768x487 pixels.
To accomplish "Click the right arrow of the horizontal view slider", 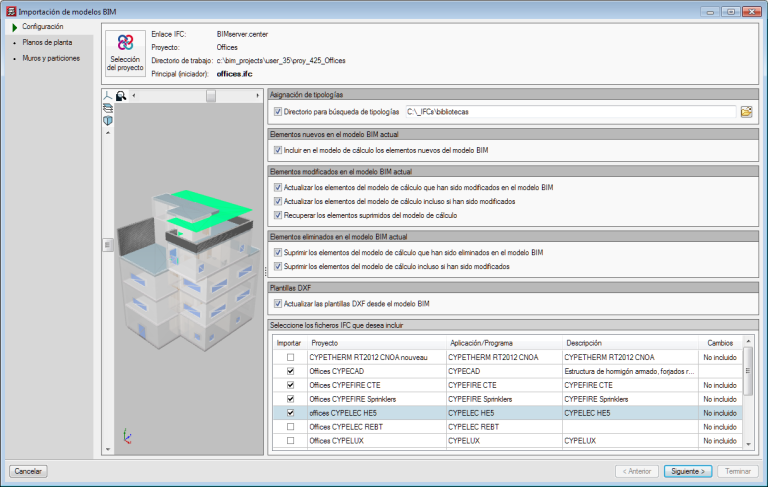I will (x=258, y=96).
